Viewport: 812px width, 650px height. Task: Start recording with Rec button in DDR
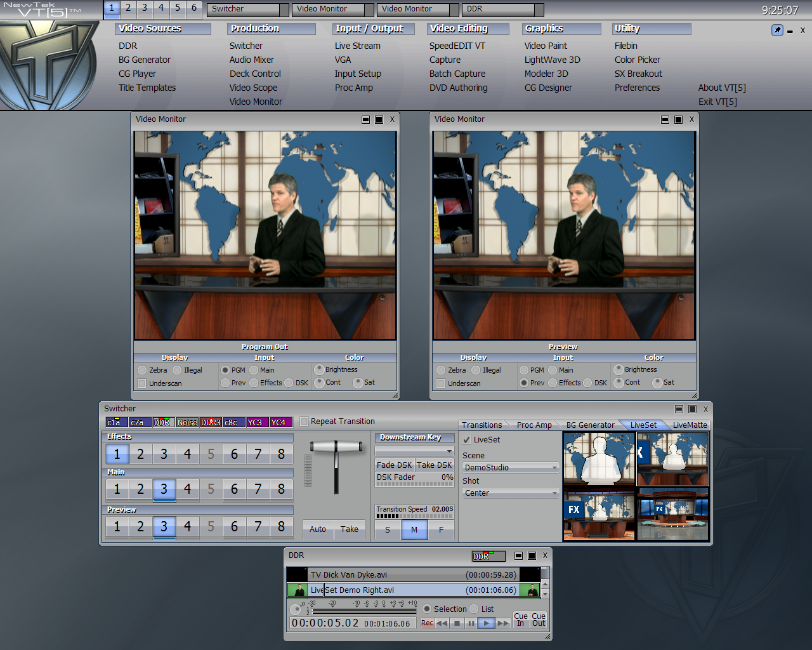[x=428, y=623]
